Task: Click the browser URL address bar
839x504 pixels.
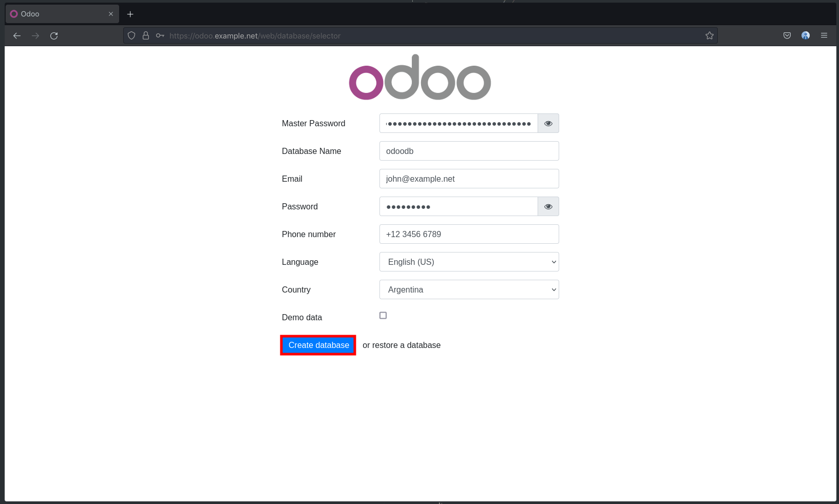Action: (x=420, y=36)
